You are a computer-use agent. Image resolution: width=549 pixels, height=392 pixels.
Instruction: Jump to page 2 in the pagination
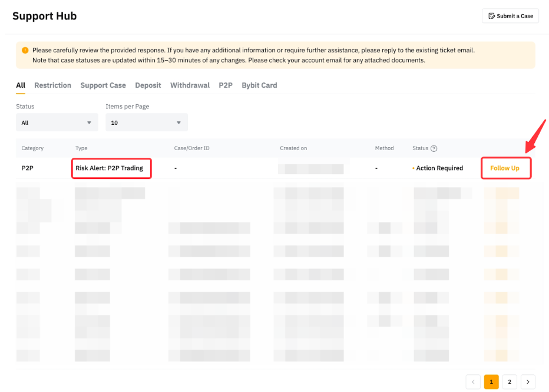510,382
